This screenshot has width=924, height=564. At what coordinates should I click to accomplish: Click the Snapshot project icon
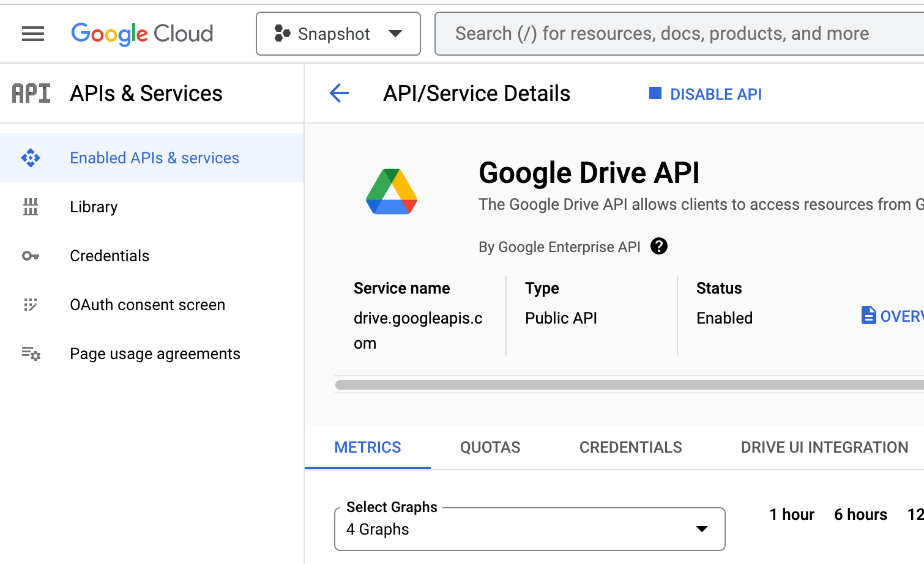pyautogui.click(x=282, y=34)
